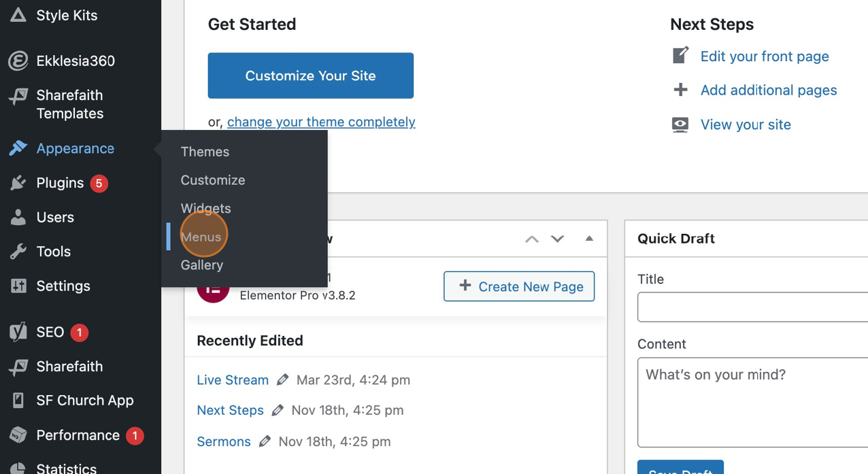Click the Get Started heading
868x474 pixels.
[x=252, y=24]
